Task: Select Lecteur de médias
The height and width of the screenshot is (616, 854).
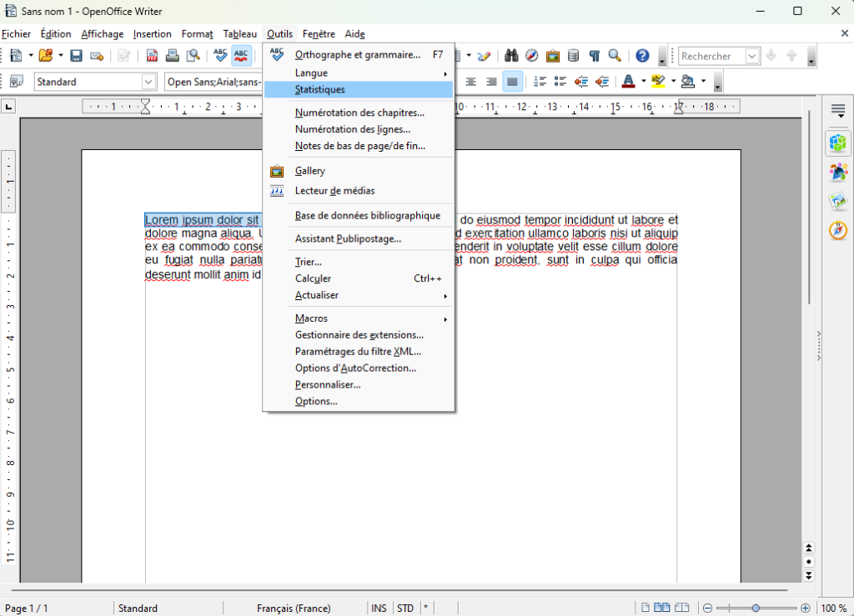Action: pyautogui.click(x=359, y=191)
